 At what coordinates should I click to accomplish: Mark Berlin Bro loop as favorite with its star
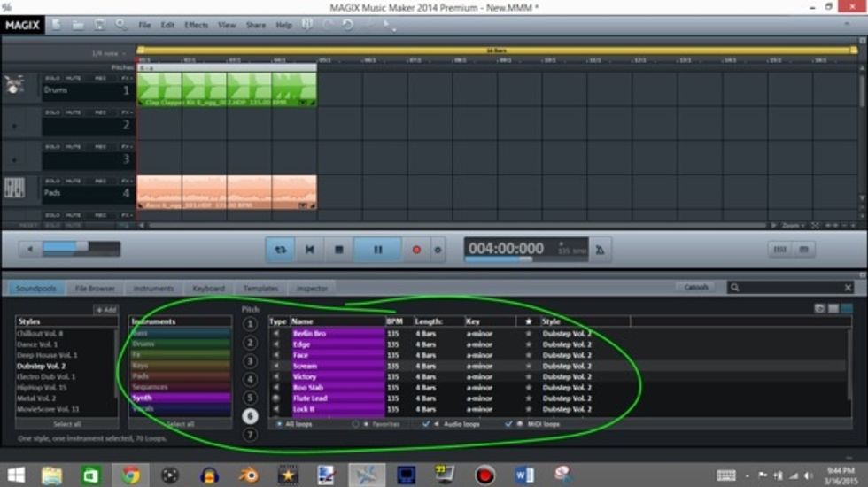pos(528,333)
